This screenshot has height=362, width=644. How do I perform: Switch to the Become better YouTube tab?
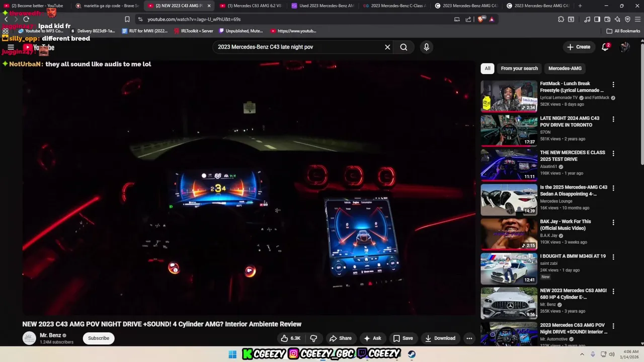[34, 6]
